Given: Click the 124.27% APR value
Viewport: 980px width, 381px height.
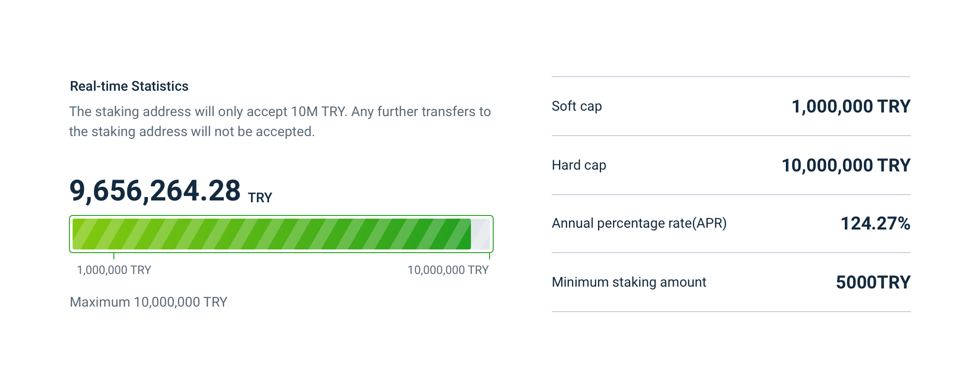Looking at the screenshot, I should pos(875,224).
